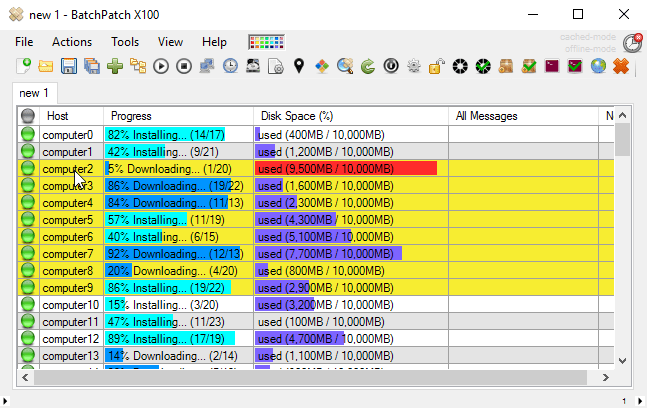Open the Actions menu

(72, 42)
